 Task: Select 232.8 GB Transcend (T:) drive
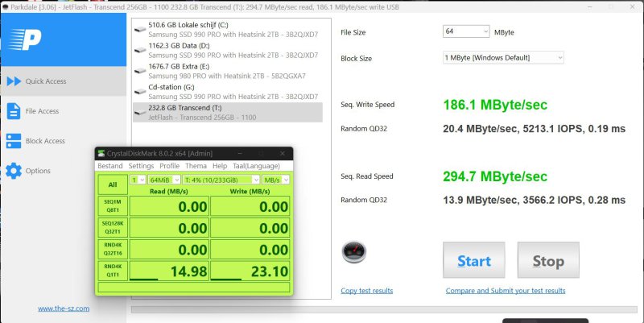click(228, 112)
